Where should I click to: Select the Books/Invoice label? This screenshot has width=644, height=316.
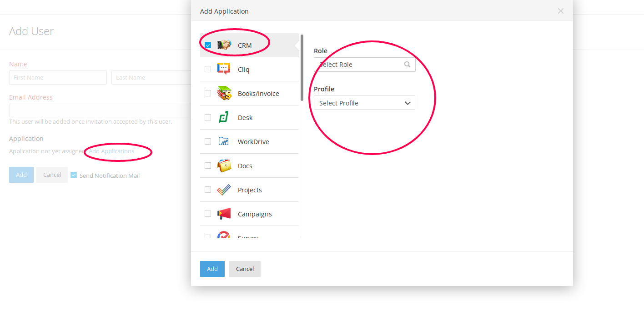258,94
